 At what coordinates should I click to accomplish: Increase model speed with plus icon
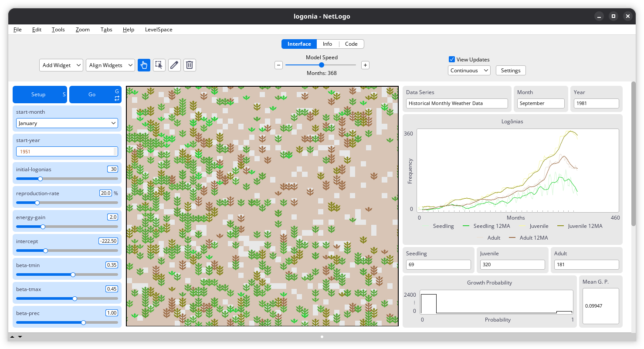365,65
